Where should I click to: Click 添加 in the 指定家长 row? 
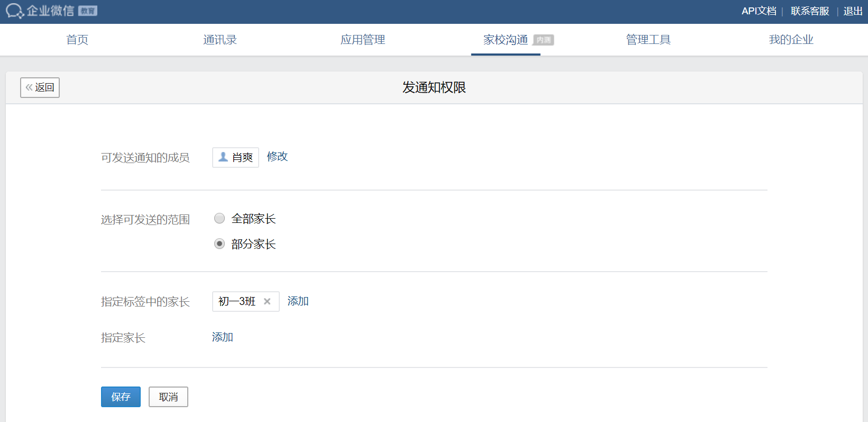pos(223,337)
